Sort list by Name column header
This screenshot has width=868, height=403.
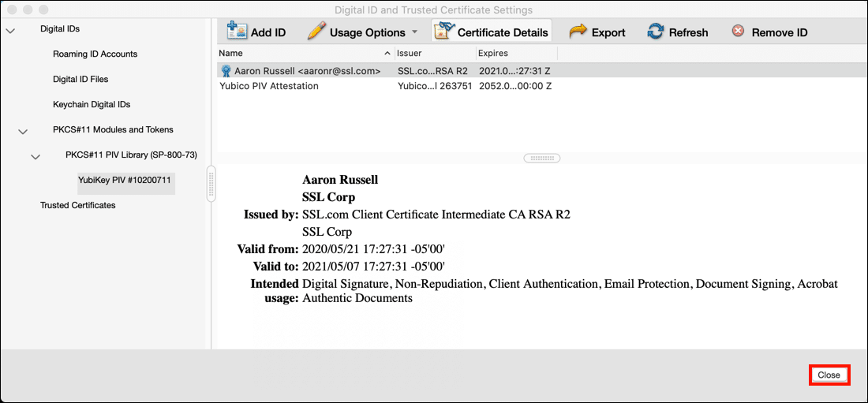[300, 54]
